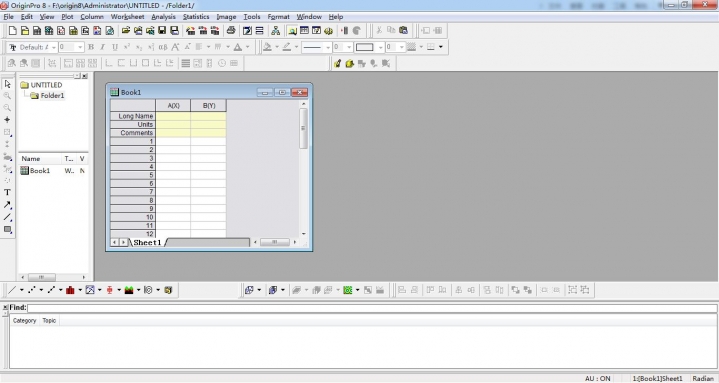Click the Print icon in the toolbar
This screenshot has width=719, height=383.
(231, 31)
